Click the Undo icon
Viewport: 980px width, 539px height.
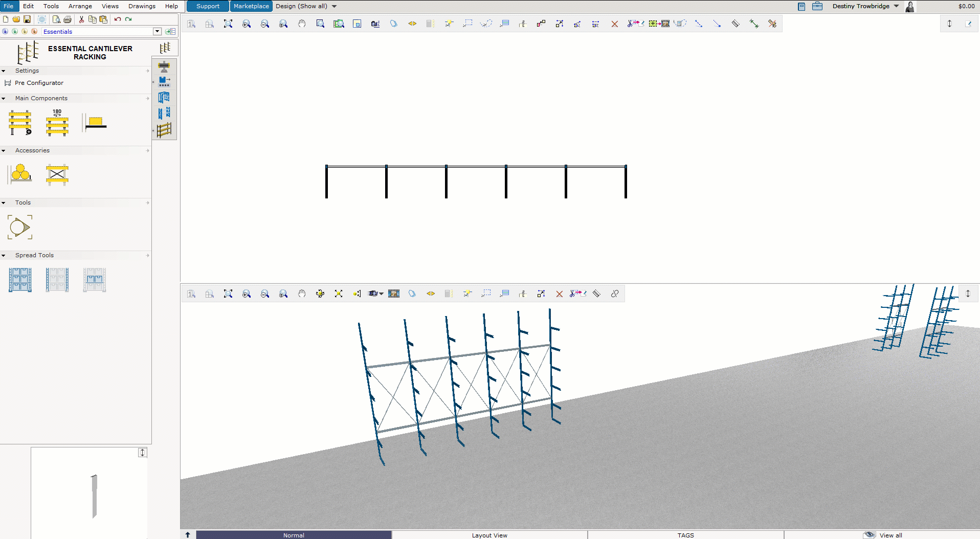(117, 19)
